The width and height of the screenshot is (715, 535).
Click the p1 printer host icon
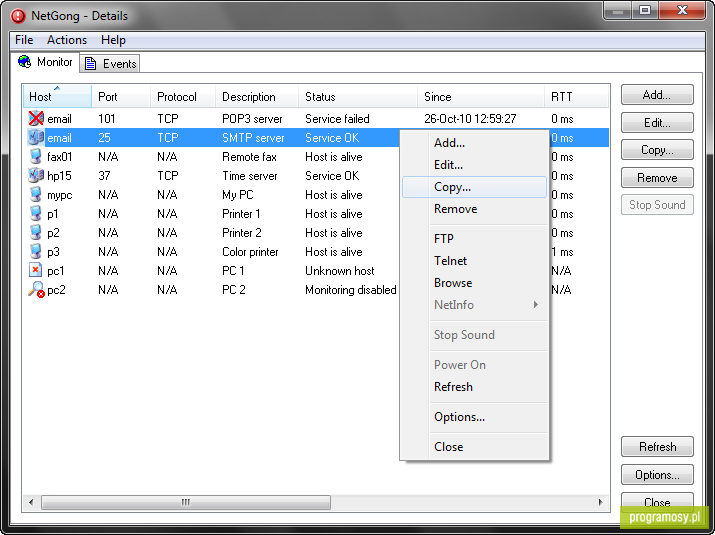click(36, 213)
